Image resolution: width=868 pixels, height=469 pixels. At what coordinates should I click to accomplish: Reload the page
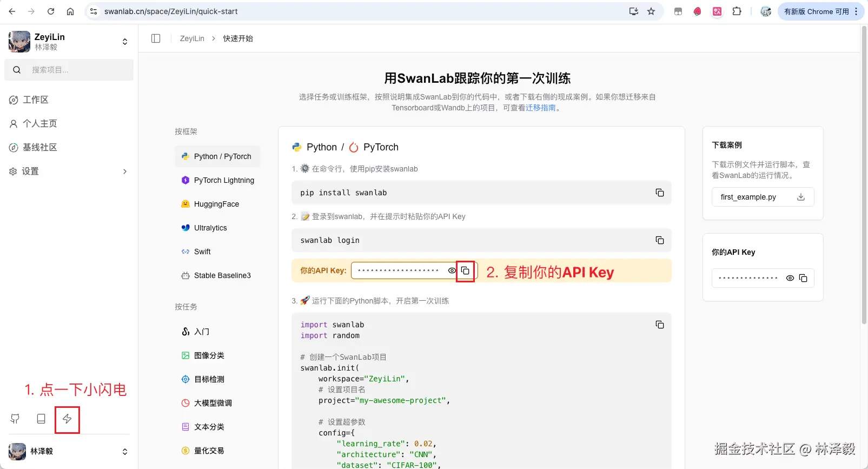pyautogui.click(x=51, y=11)
